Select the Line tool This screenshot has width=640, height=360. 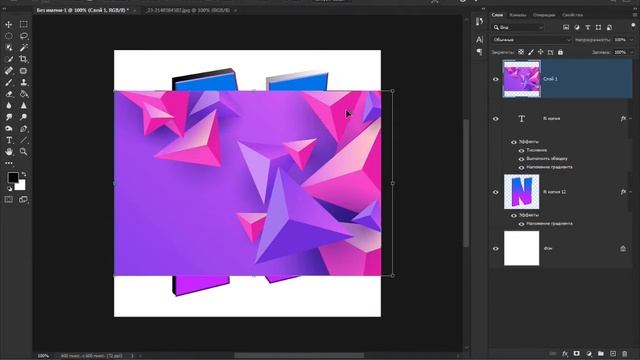tap(24, 140)
